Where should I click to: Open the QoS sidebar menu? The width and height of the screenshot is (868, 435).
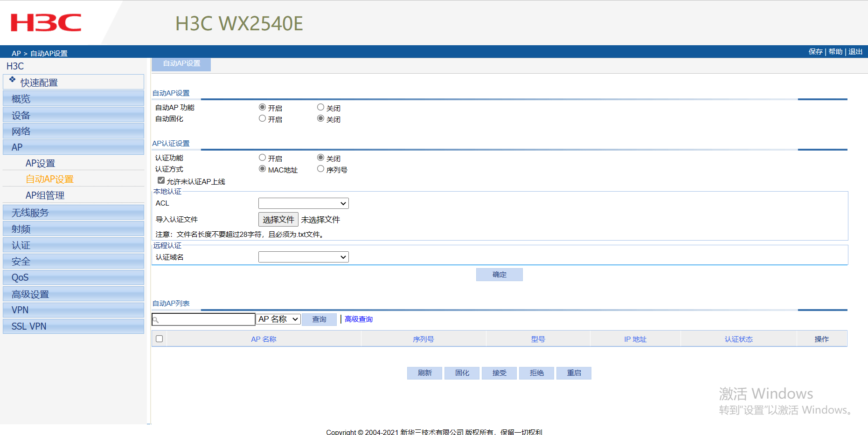click(x=73, y=277)
